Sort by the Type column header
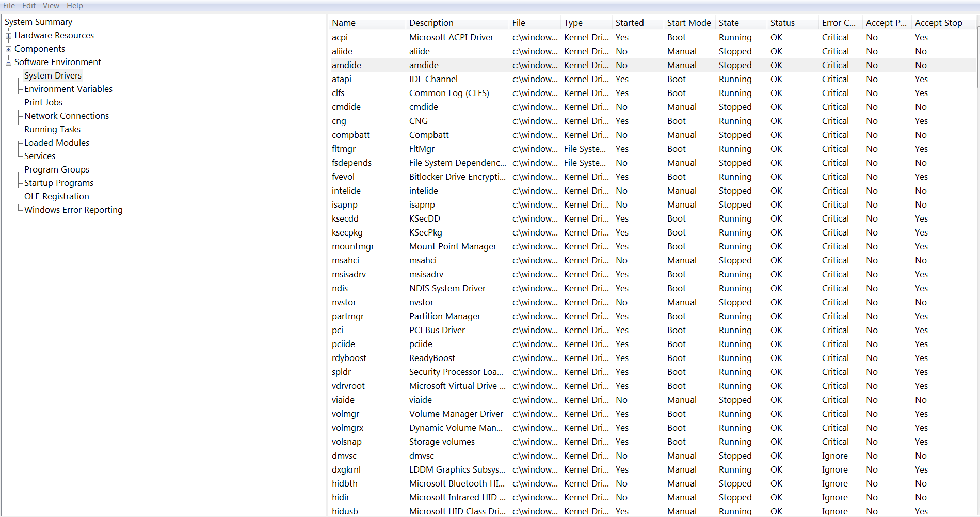Screen dimensions: 980x517 (586, 23)
